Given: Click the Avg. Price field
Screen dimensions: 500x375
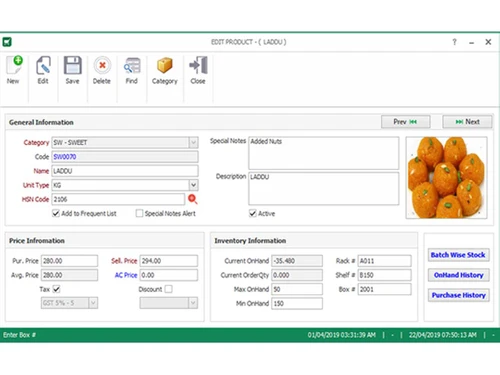Looking at the screenshot, I should click(69, 275).
